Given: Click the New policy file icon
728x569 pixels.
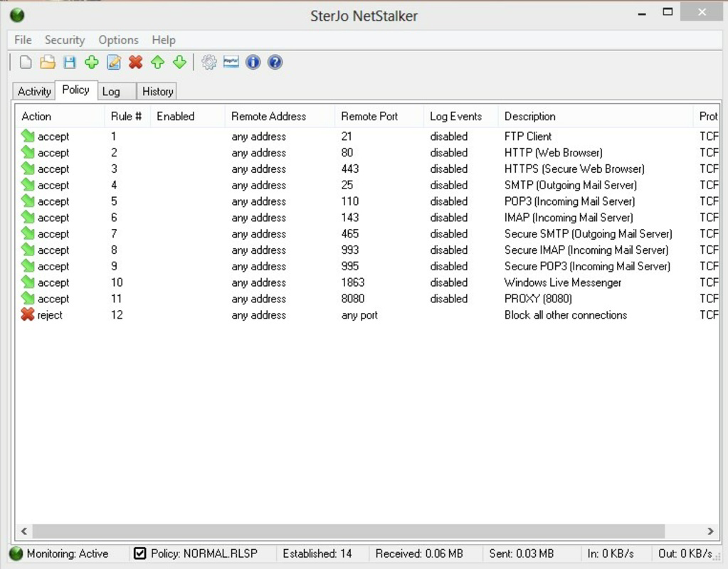Looking at the screenshot, I should 26,62.
